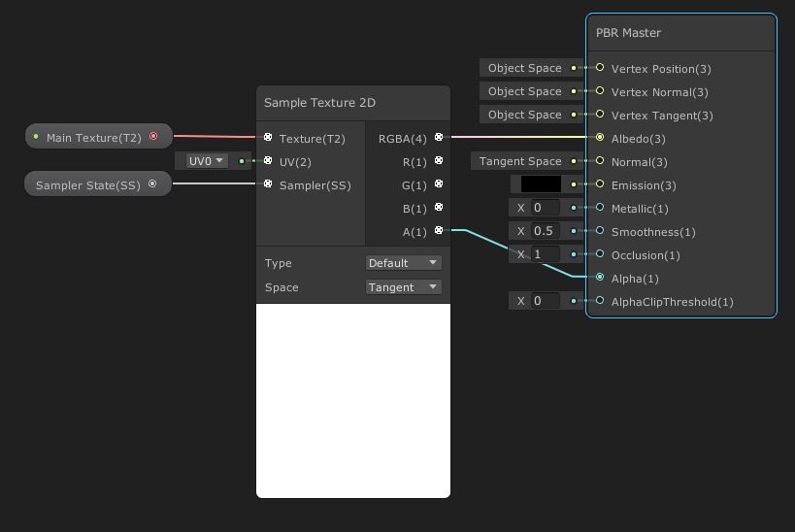Open the Type dropdown set to Default
This screenshot has height=532, width=795.
pyautogui.click(x=403, y=263)
